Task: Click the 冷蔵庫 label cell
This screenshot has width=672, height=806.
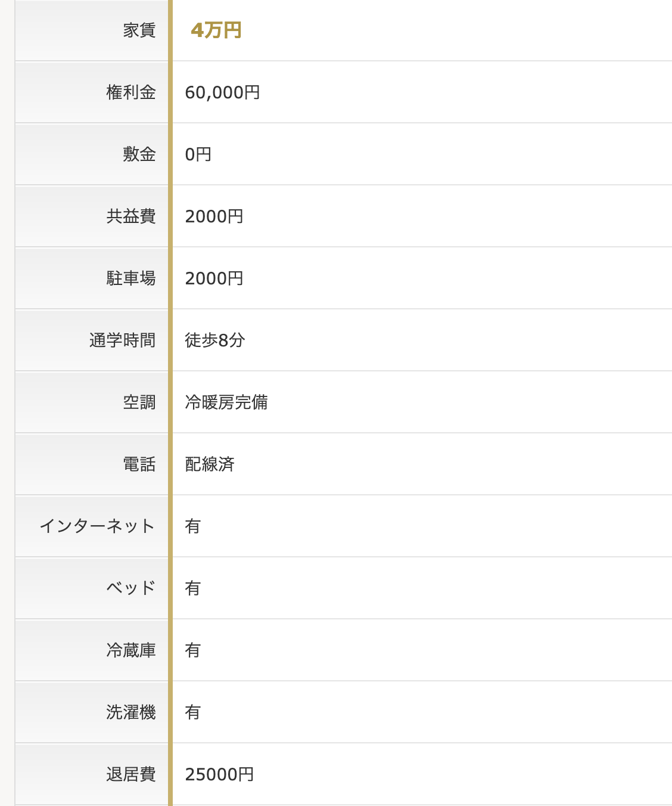Action: pos(131,650)
